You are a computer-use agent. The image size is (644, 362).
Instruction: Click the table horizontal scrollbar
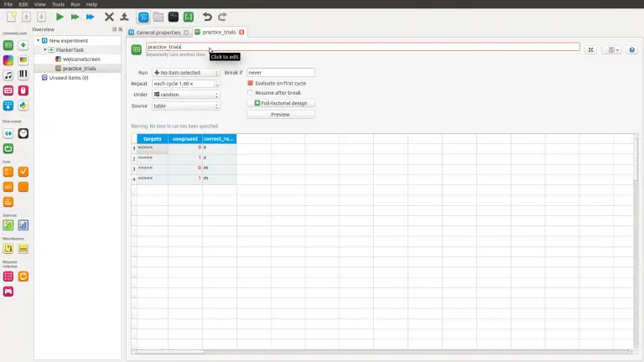169,352
